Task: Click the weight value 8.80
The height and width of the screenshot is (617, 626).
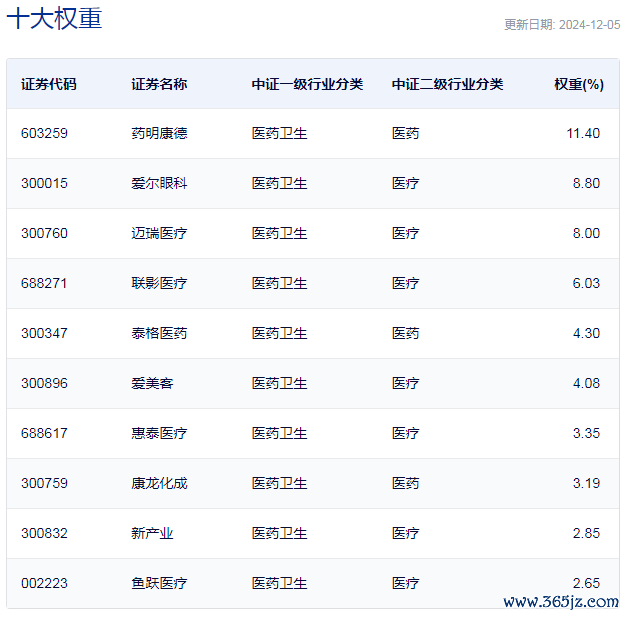Action: tap(586, 183)
